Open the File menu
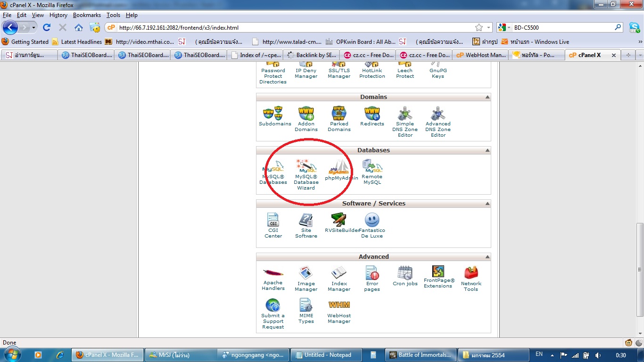The width and height of the screenshot is (644, 362). (7, 15)
